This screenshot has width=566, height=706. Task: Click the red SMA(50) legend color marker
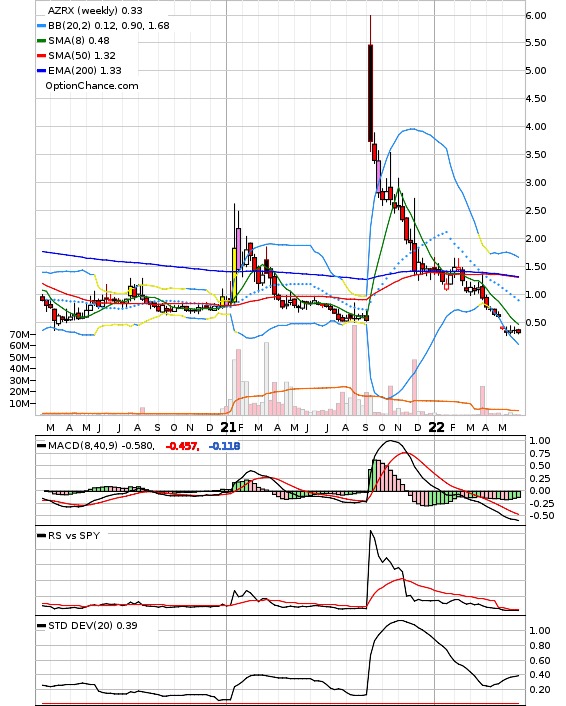41,56
